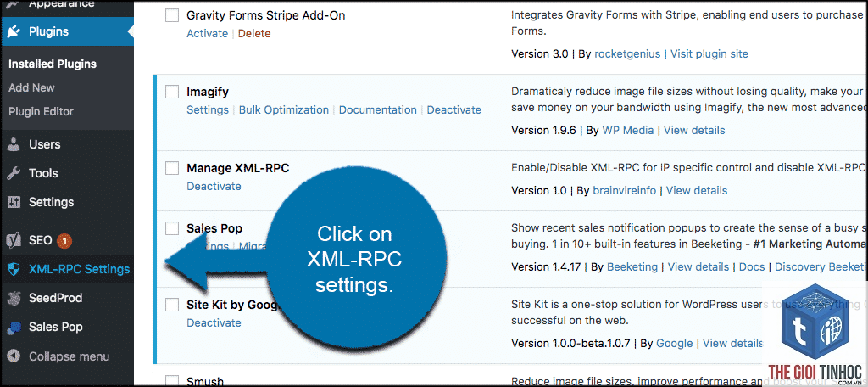Screen dimensions: 868x387
Task: Open Beeketing author link
Action: point(632,266)
